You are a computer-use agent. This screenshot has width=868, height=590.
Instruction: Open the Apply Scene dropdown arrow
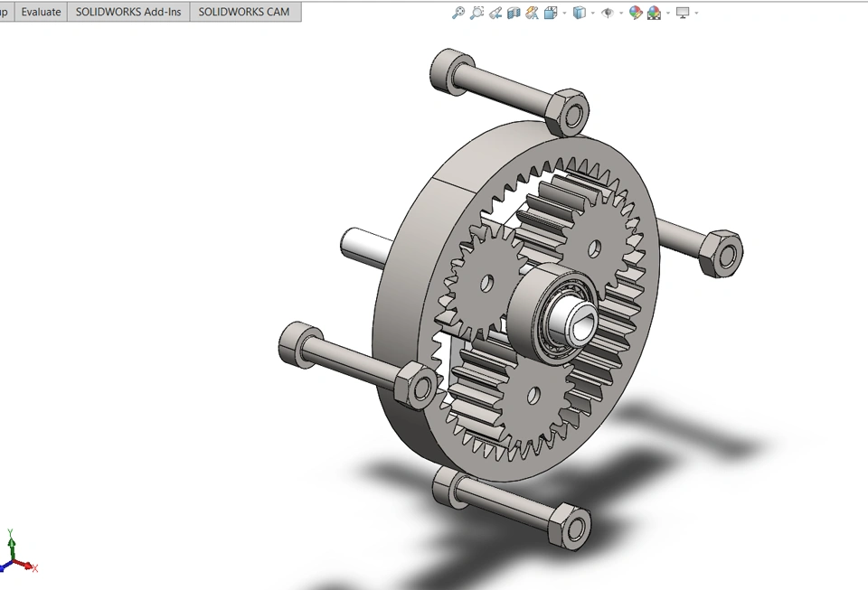pos(666,13)
